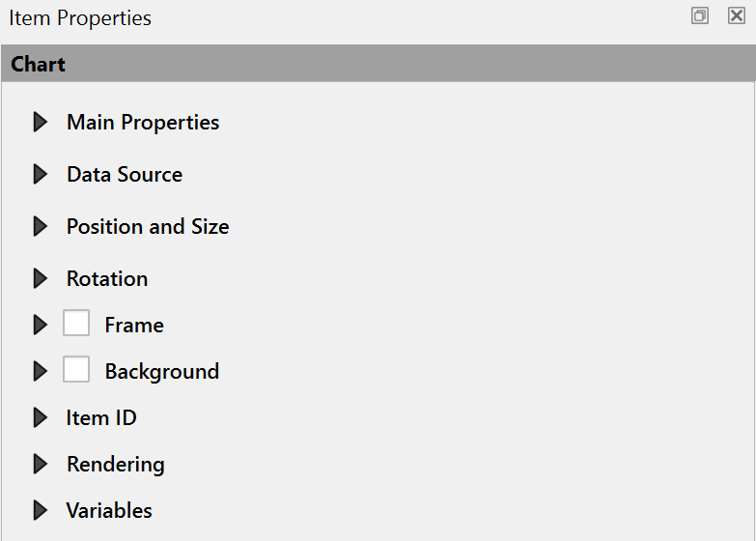Close the Item Properties panel
The height and width of the screenshot is (541, 756).
pyautogui.click(x=736, y=15)
